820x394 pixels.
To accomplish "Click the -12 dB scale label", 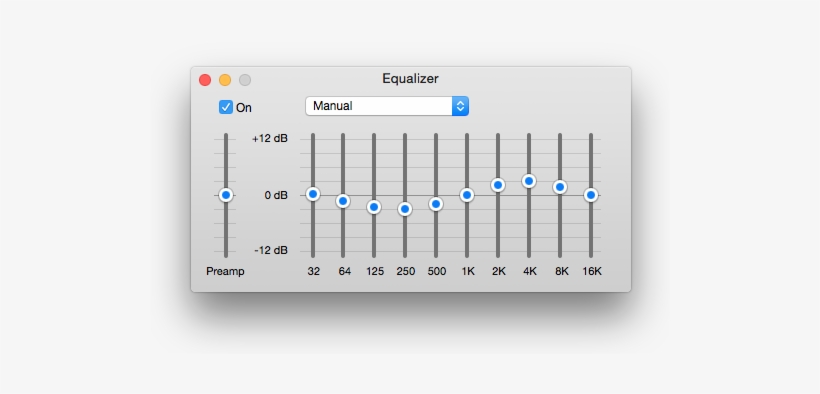I will [271, 251].
